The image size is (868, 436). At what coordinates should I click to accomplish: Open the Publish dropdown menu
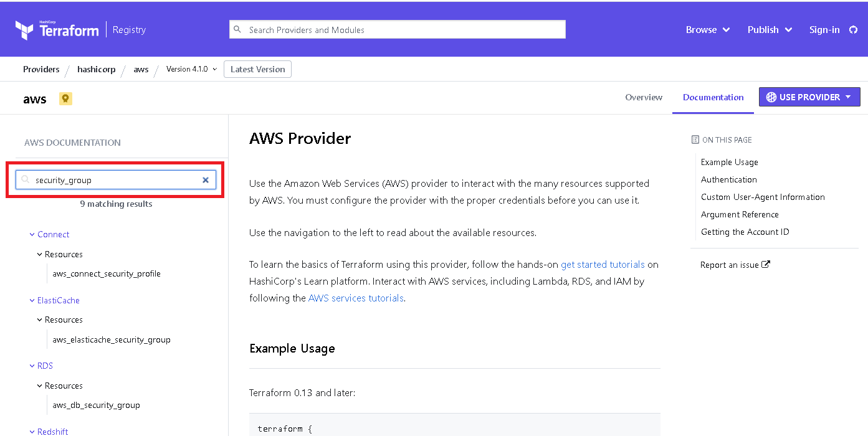tap(770, 30)
